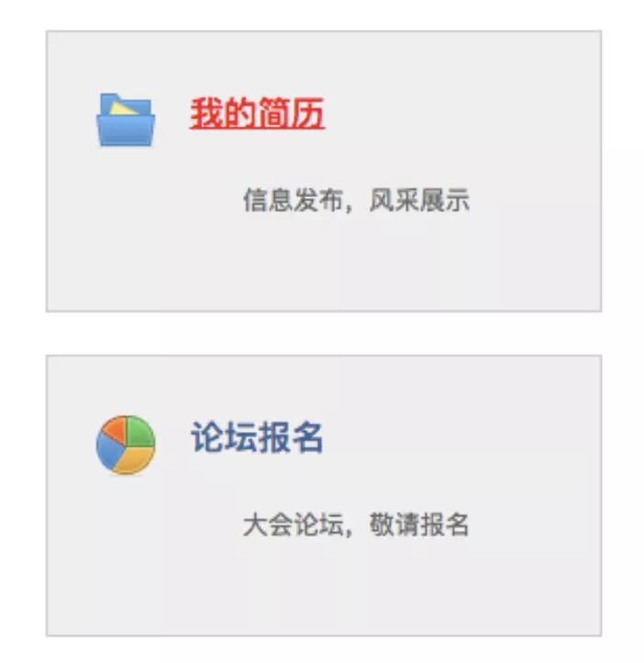The image size is (644, 663).
Task: Click the 敬请报名 text in the second card
Action: click(419, 525)
